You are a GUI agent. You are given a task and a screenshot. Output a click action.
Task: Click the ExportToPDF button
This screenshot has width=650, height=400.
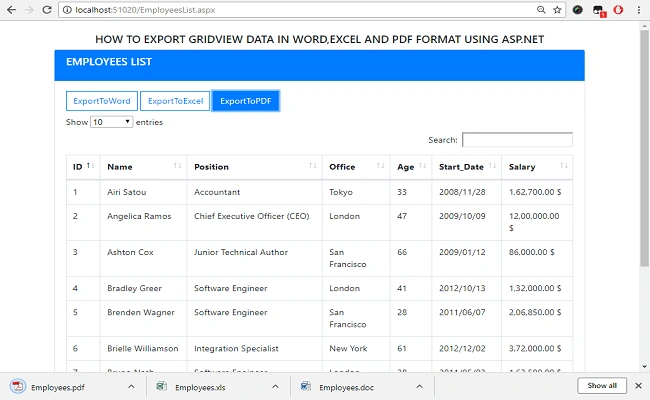(x=246, y=101)
